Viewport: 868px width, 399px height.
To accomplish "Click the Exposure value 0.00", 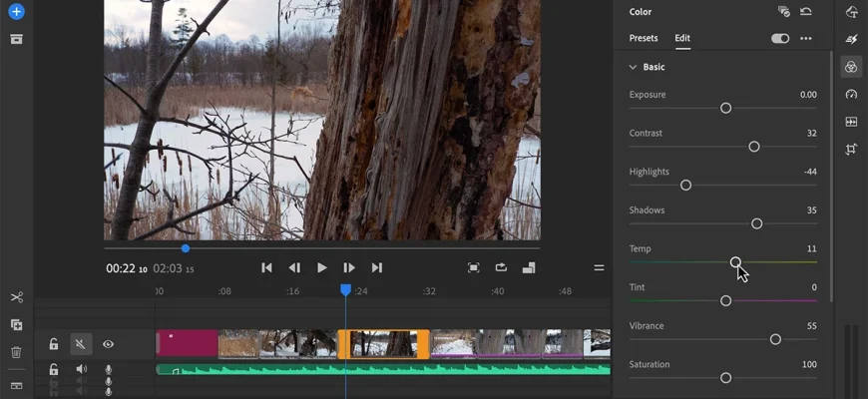I will pyautogui.click(x=808, y=95).
